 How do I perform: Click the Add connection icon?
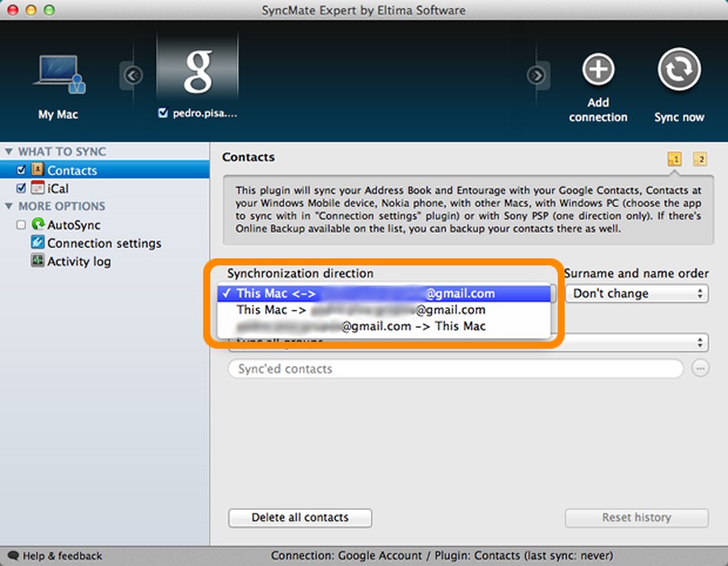coord(598,68)
